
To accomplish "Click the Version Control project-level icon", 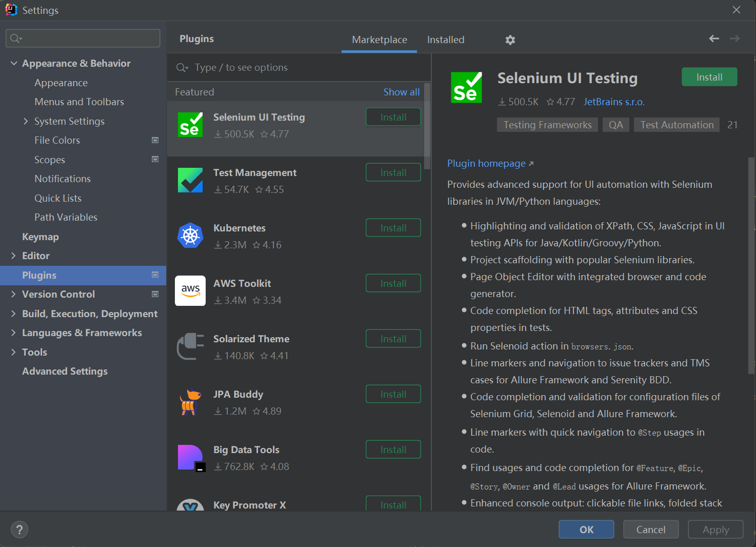I will (155, 294).
